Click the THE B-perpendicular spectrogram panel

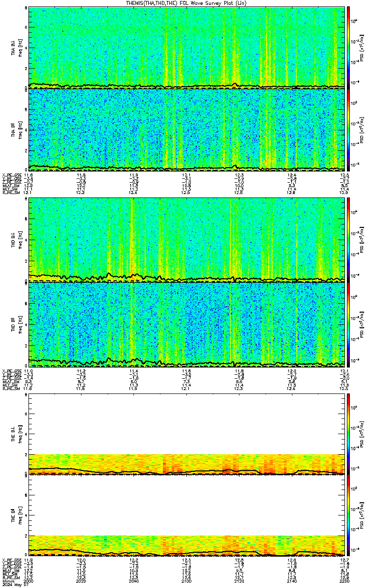187,434
